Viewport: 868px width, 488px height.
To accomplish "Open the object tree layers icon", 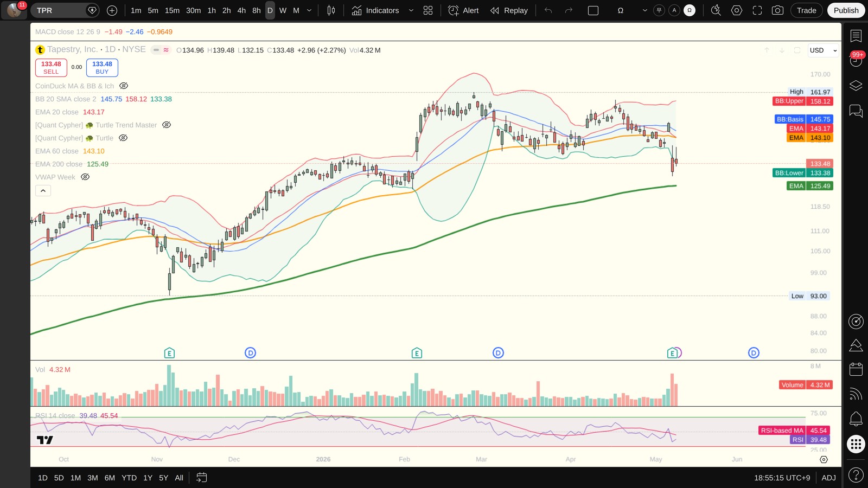I will point(856,86).
